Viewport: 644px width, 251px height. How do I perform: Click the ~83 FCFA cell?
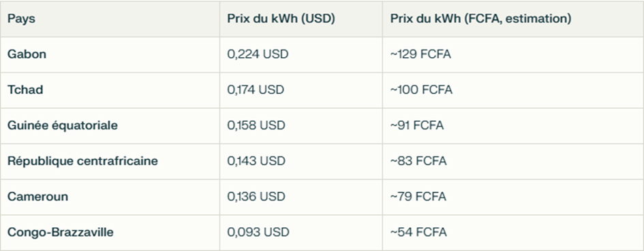[x=418, y=161]
